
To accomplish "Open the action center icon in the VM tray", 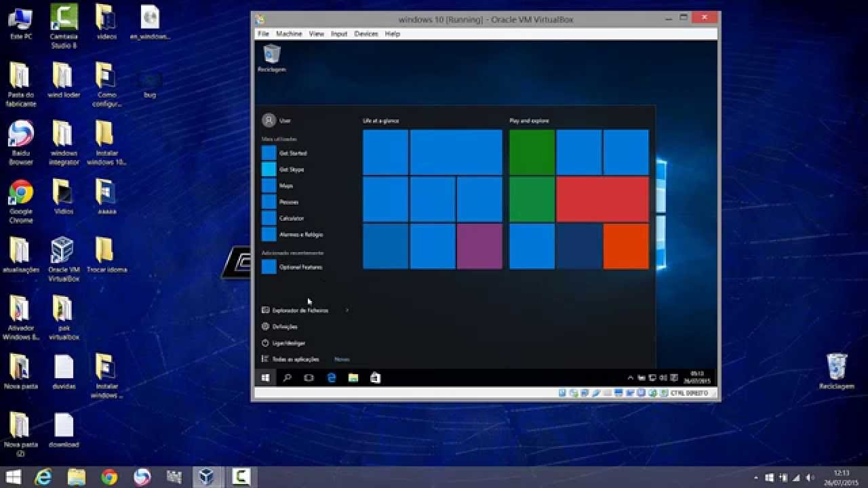I will pos(675,378).
